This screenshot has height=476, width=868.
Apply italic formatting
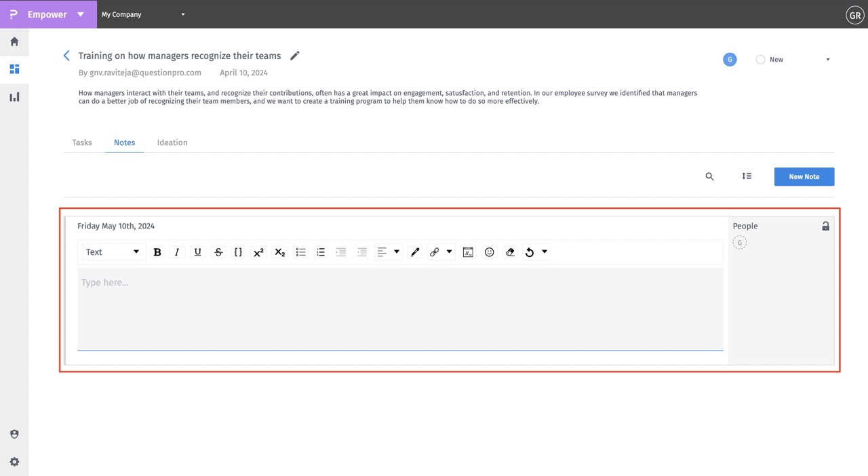coord(177,252)
